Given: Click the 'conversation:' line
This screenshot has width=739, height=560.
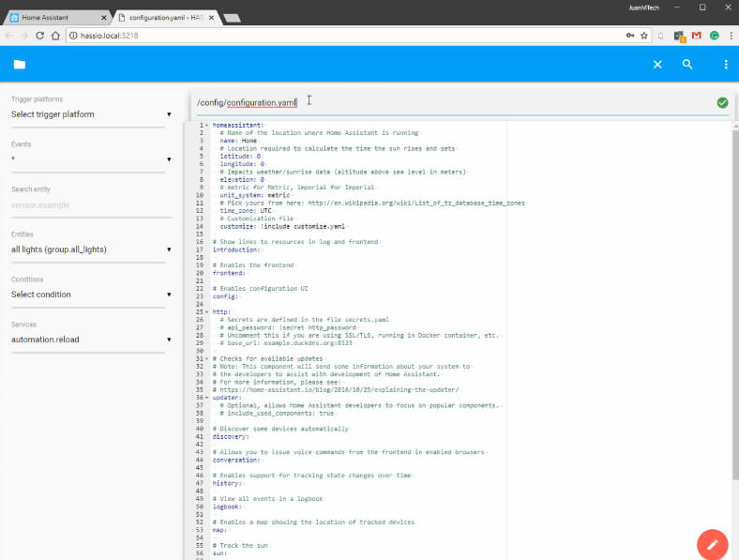Looking at the screenshot, I should (x=235, y=460).
